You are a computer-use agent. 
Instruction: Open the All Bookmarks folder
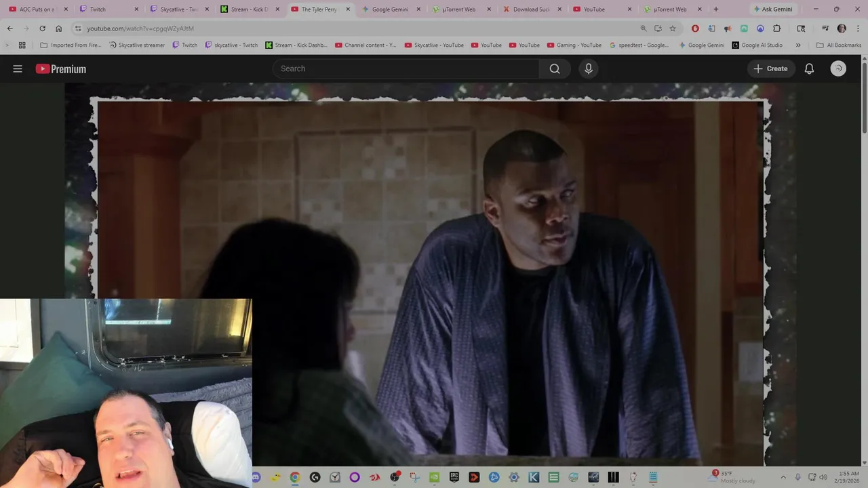839,45
